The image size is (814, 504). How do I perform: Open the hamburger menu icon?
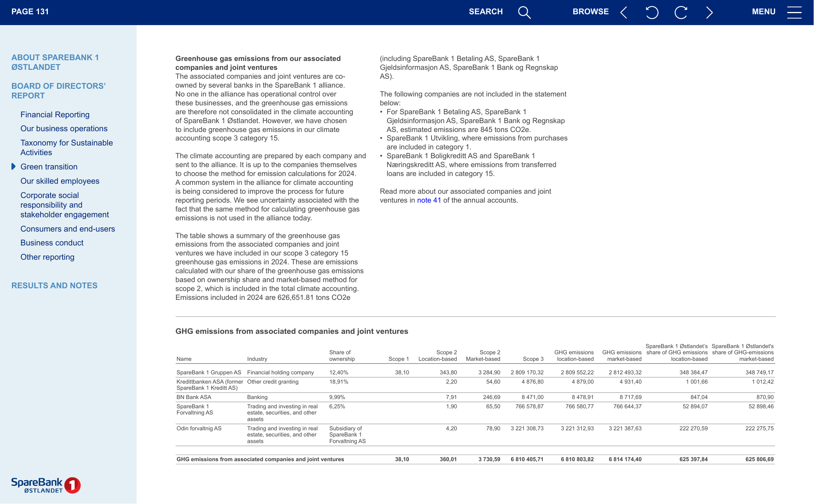[794, 12]
